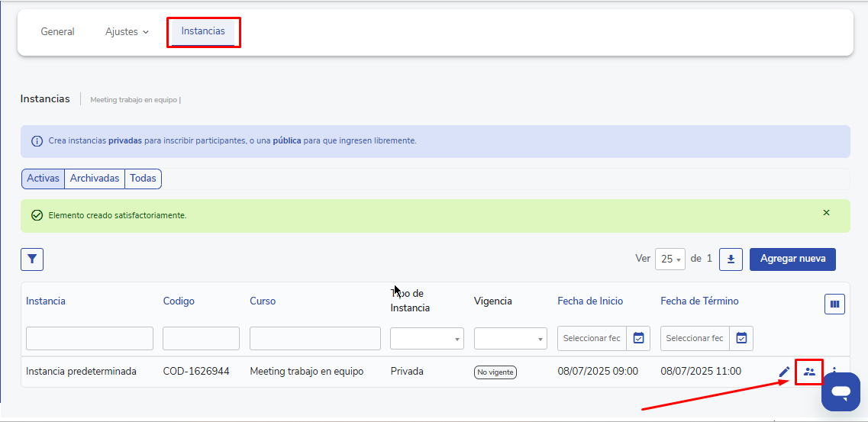This screenshot has width=868, height=422.
Task: Open Fecha de Inicio calendar picker
Action: [x=639, y=338]
